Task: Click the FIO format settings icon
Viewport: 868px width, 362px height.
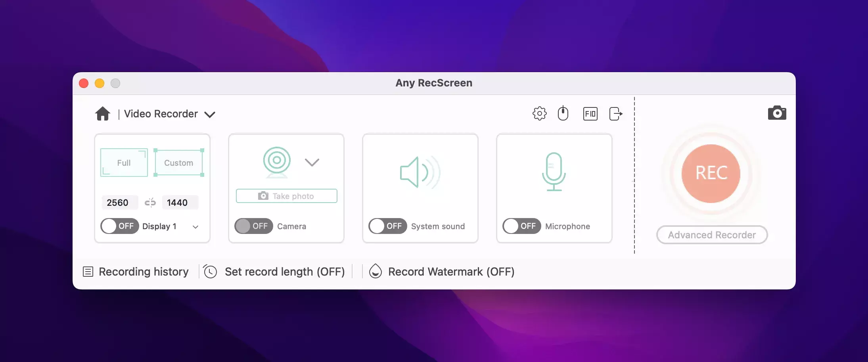Action: click(x=590, y=114)
